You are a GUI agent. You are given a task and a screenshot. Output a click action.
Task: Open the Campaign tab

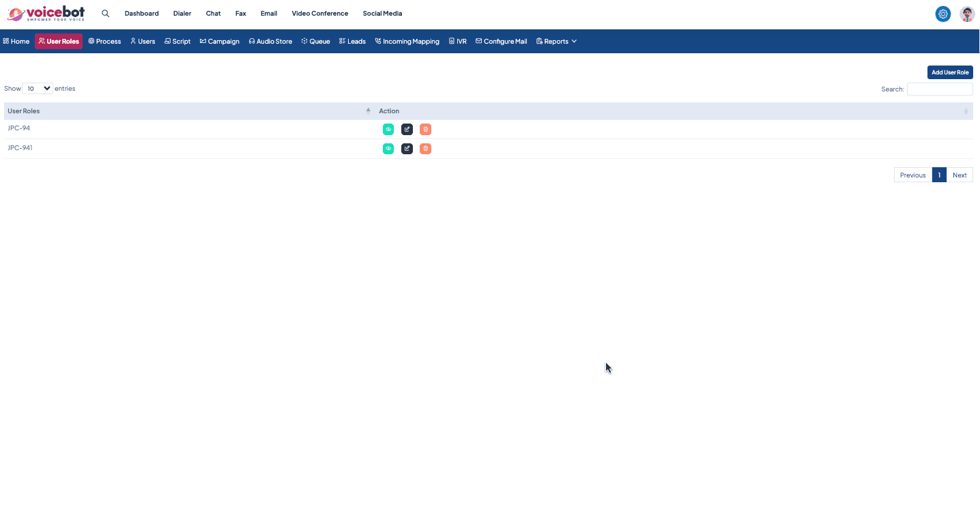click(220, 42)
